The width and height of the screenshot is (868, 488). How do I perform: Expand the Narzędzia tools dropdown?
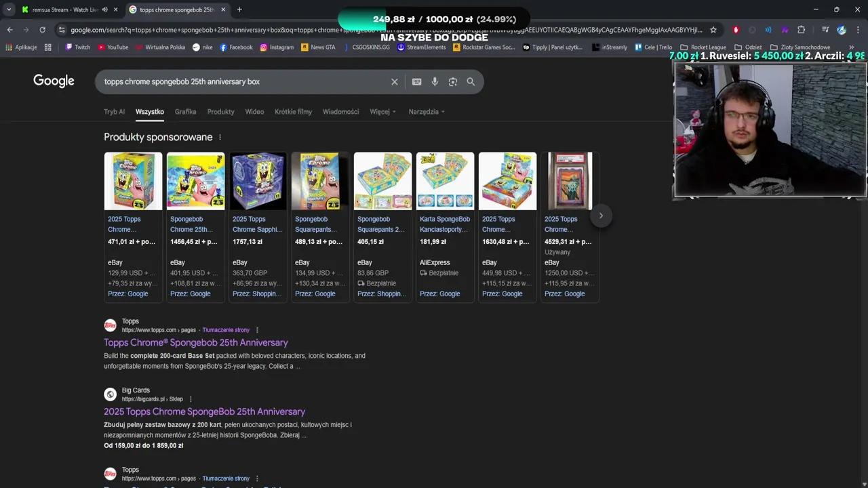(x=427, y=112)
